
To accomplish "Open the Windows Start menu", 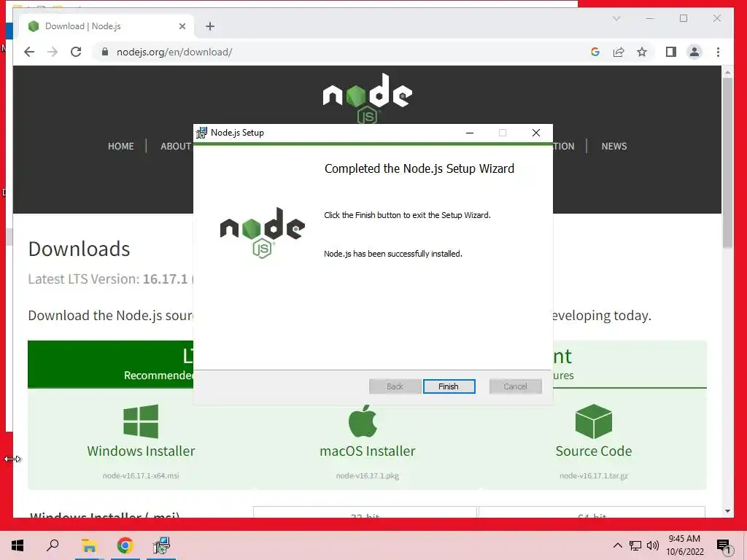I will [18, 545].
